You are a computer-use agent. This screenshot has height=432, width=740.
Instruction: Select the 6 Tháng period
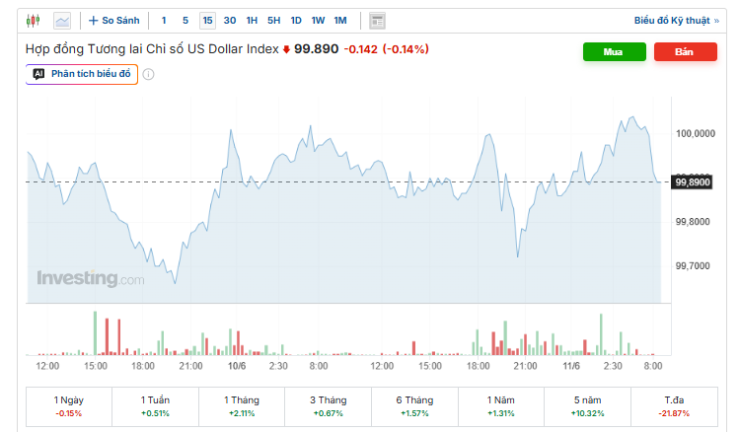[x=415, y=407]
